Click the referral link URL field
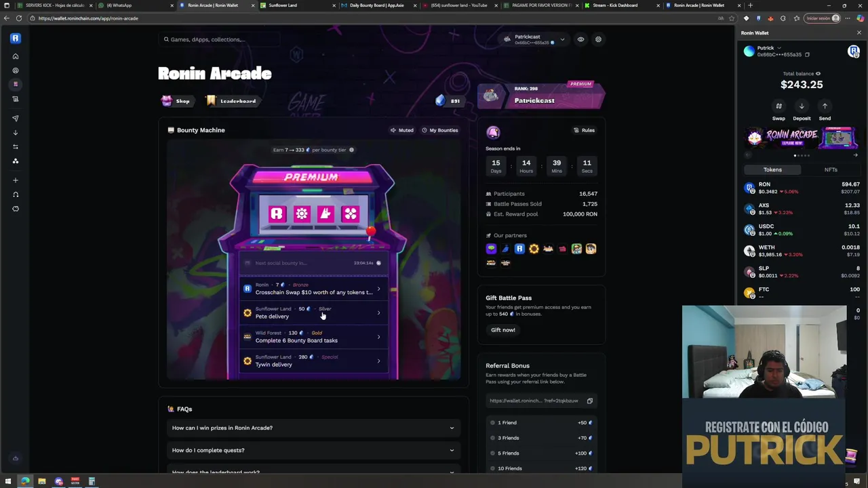Image resolution: width=868 pixels, height=488 pixels. pyautogui.click(x=541, y=401)
